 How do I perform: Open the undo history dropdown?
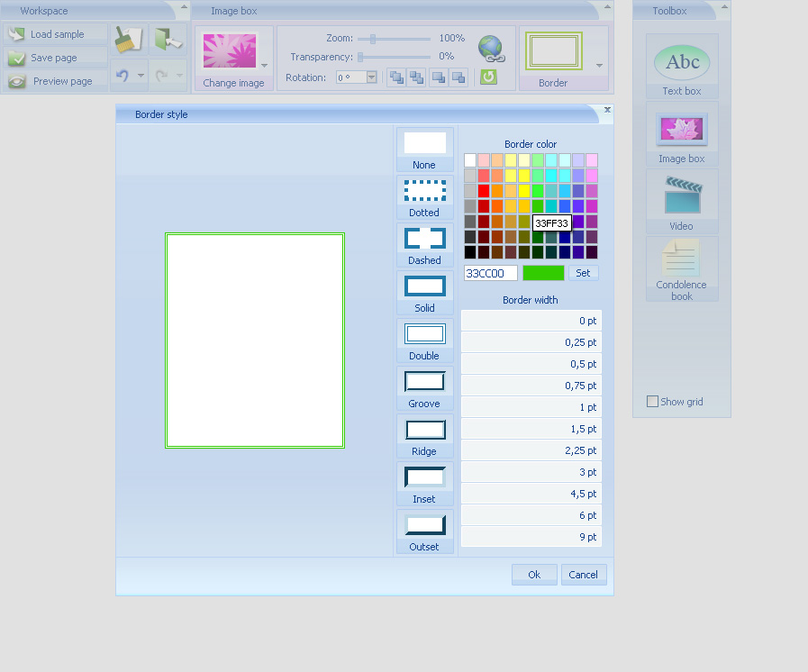coord(141,76)
